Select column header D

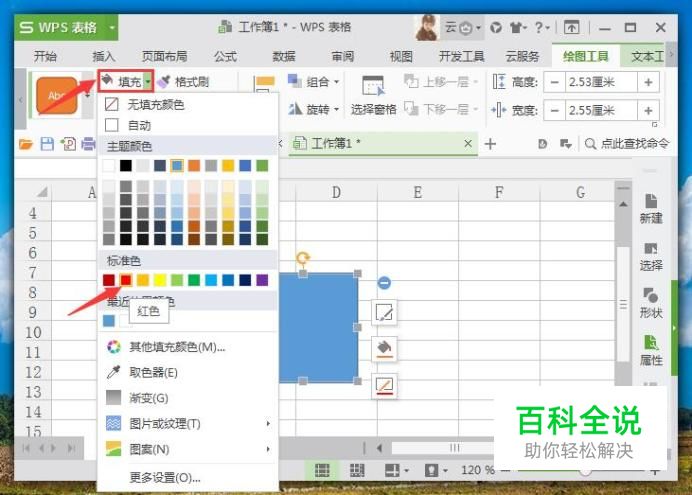pyautogui.click(x=336, y=192)
